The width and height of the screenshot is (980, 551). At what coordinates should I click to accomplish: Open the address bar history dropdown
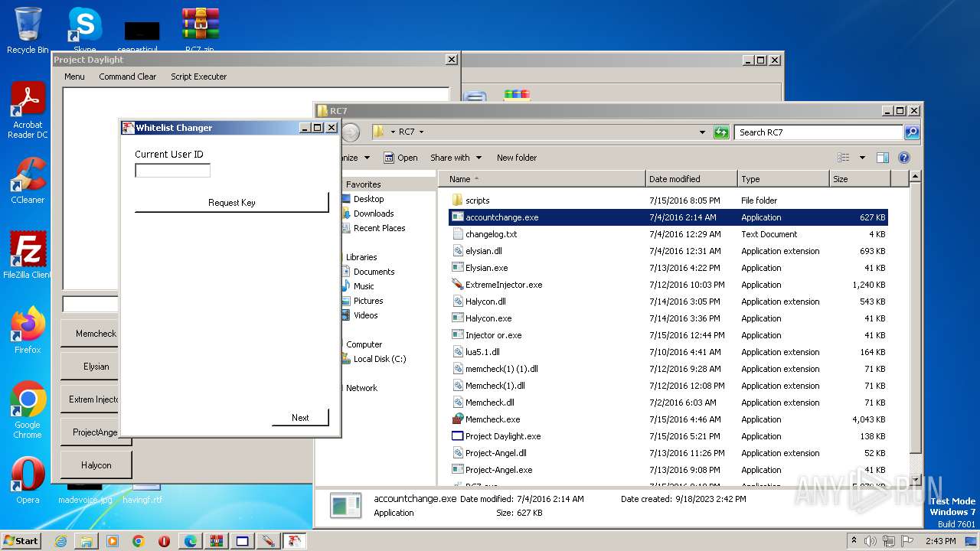click(x=702, y=132)
